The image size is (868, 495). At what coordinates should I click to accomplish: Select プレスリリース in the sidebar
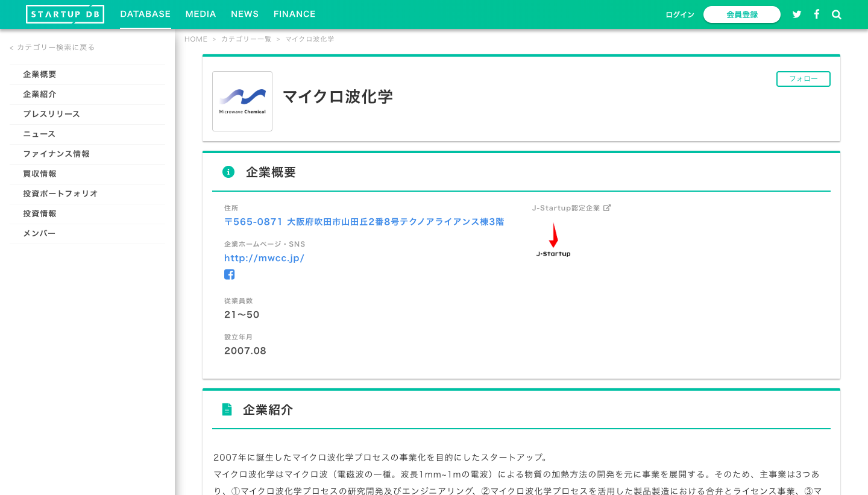87,115
